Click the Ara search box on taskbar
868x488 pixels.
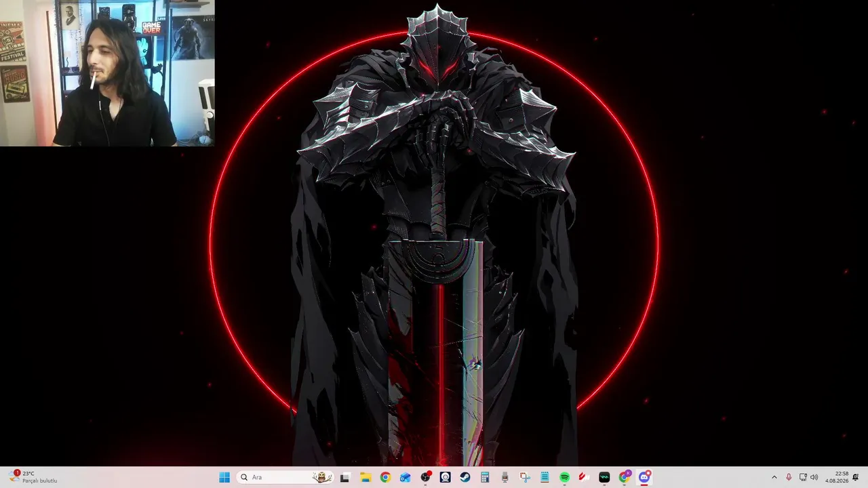(x=285, y=477)
